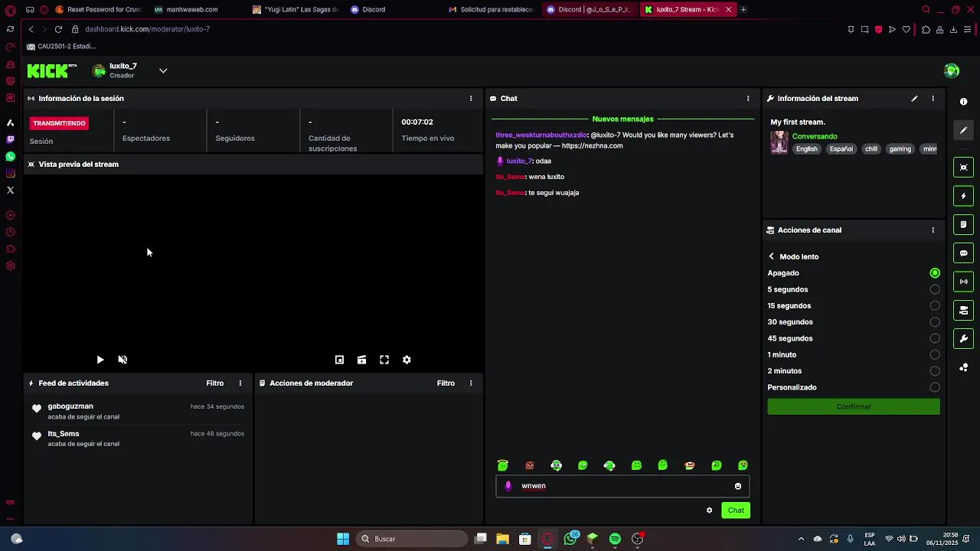The height and width of the screenshot is (551, 980).
Task: Toggle the chat bubble widget icon in sidebar
Action: (x=963, y=253)
